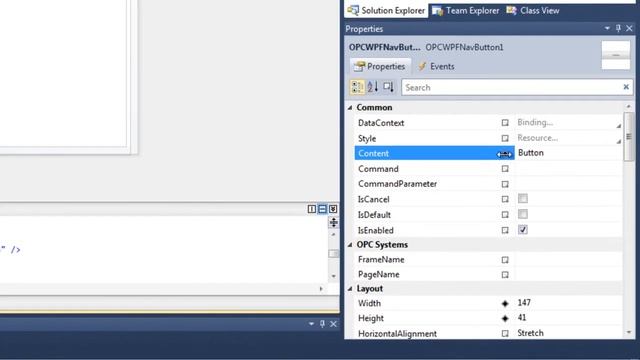Click the swap panes icon
The image size is (640, 360).
333,222
